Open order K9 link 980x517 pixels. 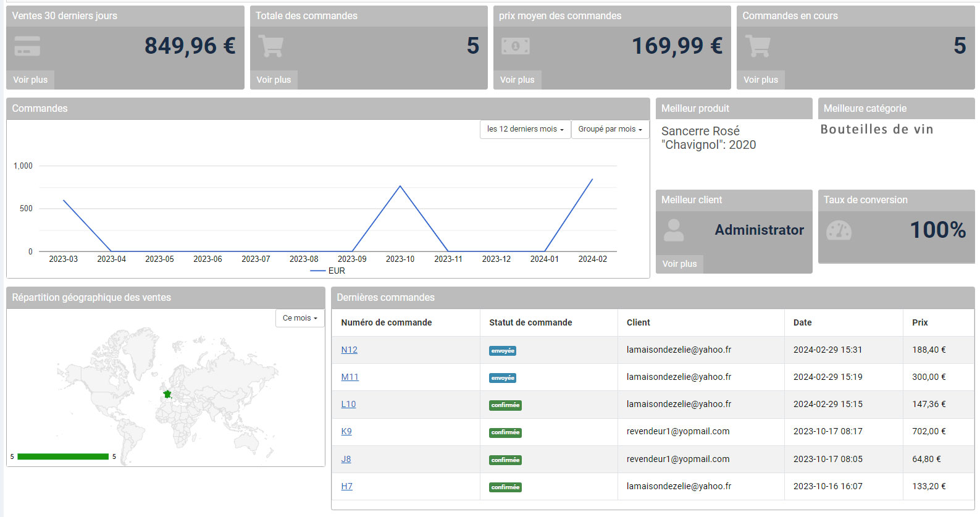pyautogui.click(x=346, y=431)
